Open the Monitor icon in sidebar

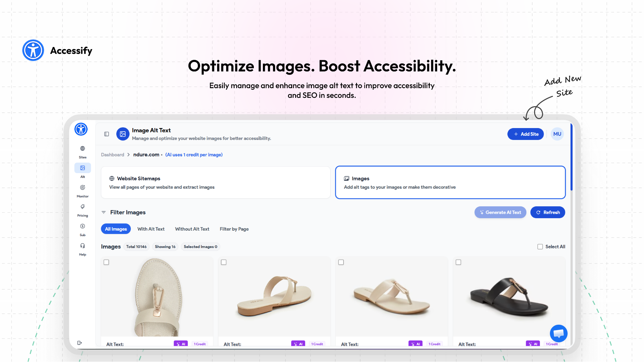click(82, 188)
